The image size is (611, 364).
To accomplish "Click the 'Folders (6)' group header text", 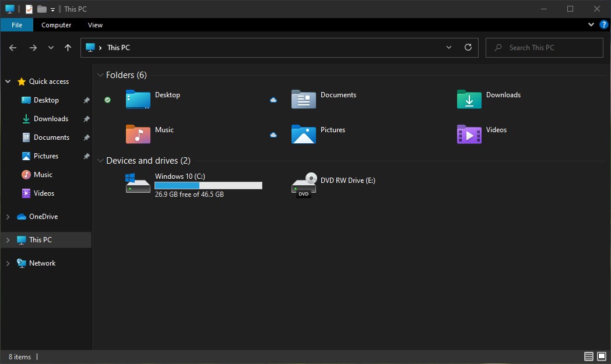I will pos(127,75).
